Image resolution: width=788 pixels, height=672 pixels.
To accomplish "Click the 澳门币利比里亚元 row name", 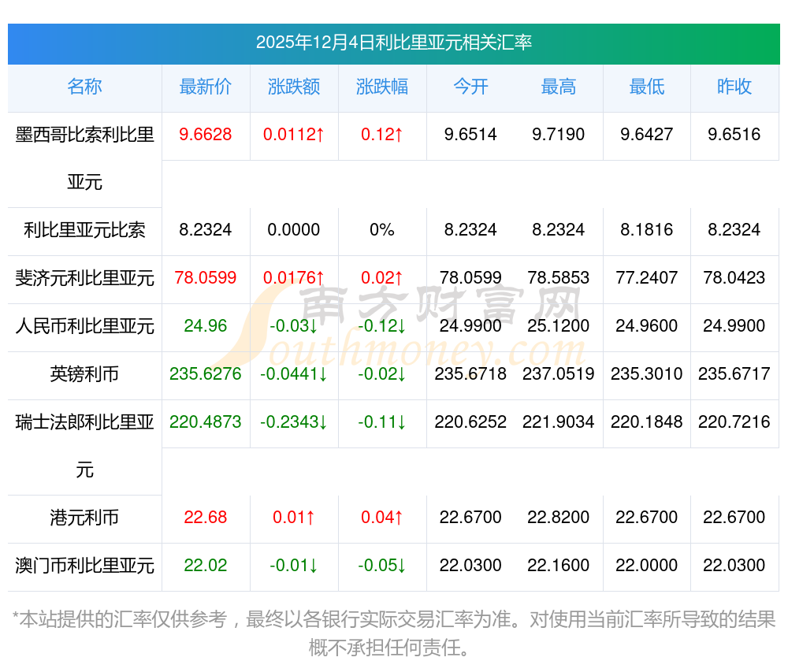I will coord(84,566).
